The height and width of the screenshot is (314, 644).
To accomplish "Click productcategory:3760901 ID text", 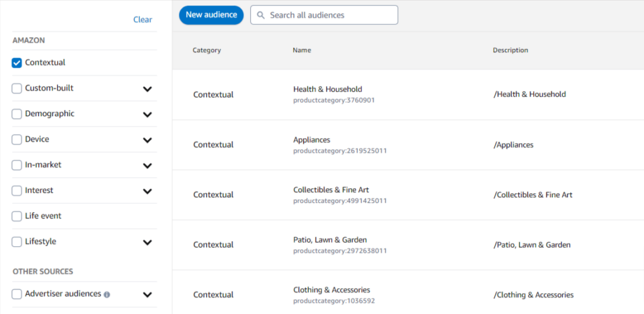I will coord(334,100).
